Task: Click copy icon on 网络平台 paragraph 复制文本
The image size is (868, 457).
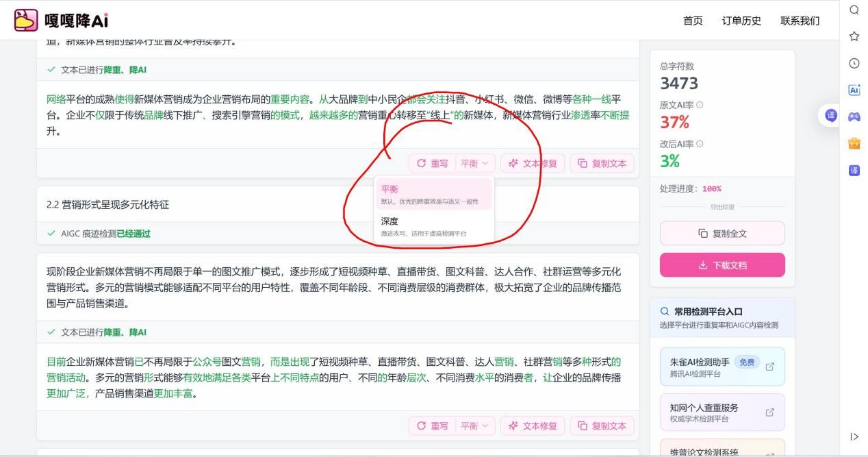Action: coord(582,164)
